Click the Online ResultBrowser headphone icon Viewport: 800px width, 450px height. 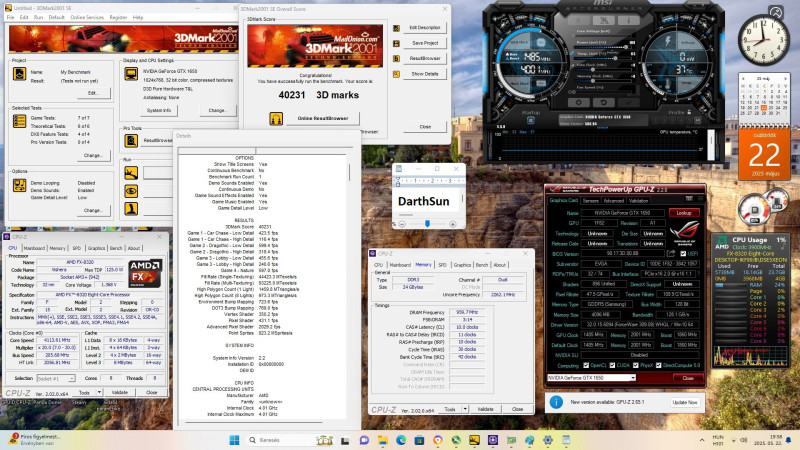pyautogui.click(x=276, y=119)
